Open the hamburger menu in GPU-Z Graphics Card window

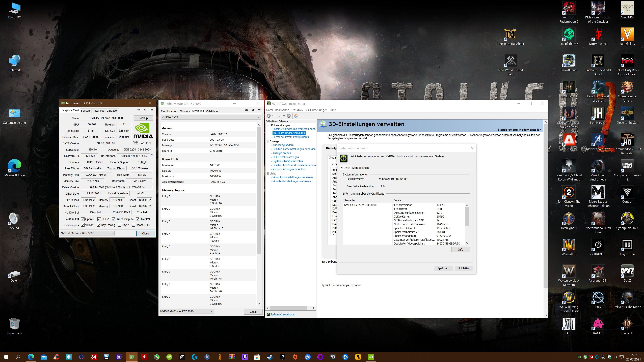[x=151, y=110]
